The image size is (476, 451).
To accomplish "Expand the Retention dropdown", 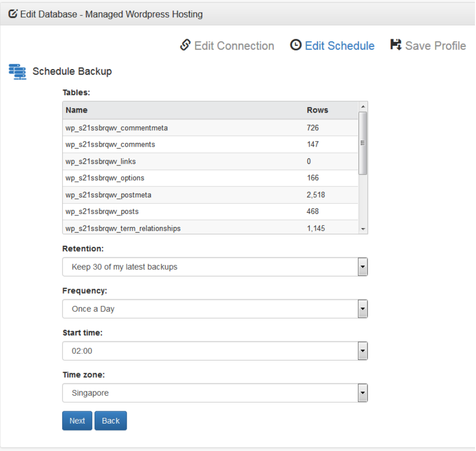I will pyautogui.click(x=215, y=267).
